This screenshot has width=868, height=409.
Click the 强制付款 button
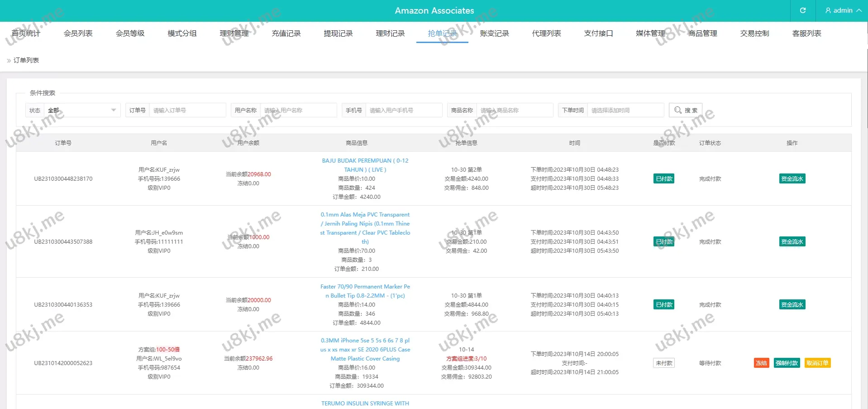tap(787, 363)
